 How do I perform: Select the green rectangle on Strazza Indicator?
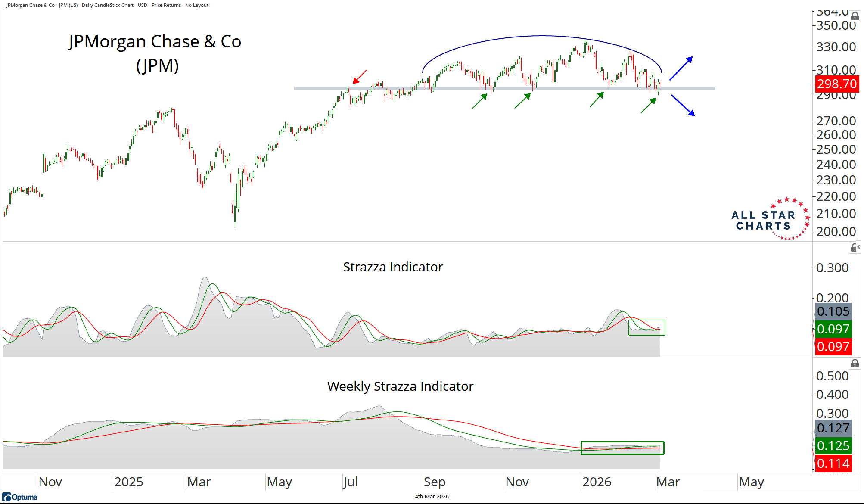click(646, 327)
